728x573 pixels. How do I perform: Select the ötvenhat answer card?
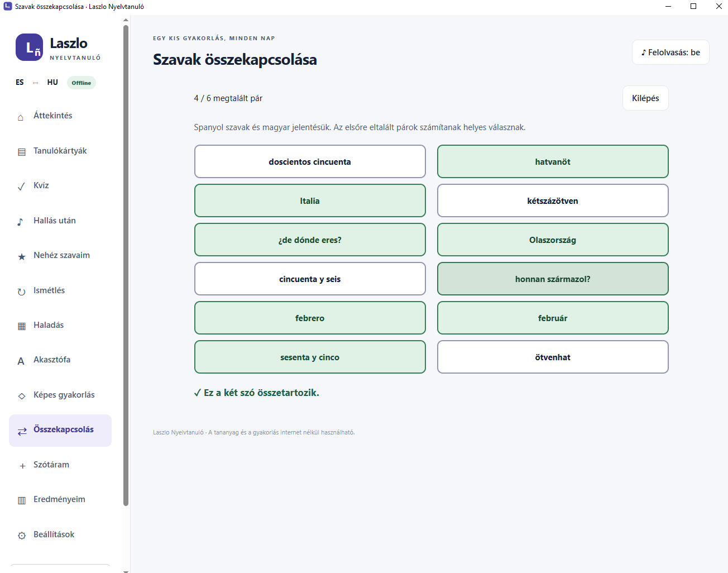(553, 357)
